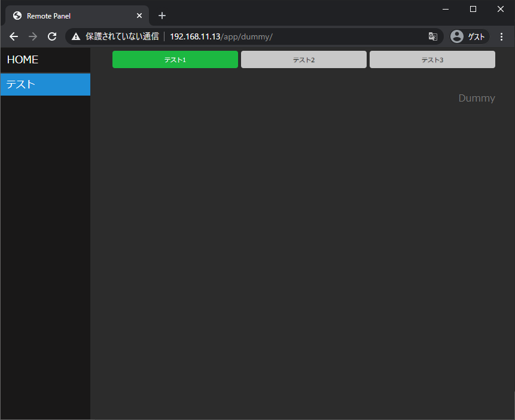Minimize the browser window

pos(446,9)
